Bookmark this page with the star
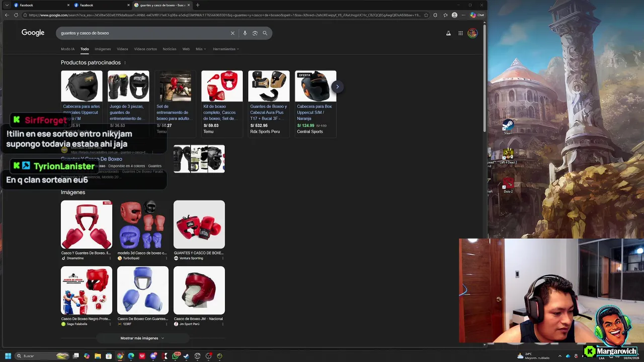 click(426, 15)
